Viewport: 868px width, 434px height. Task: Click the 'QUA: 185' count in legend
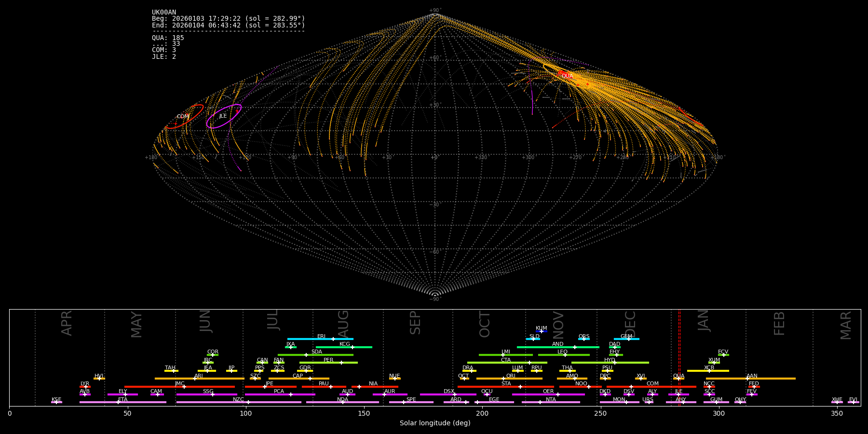click(168, 38)
